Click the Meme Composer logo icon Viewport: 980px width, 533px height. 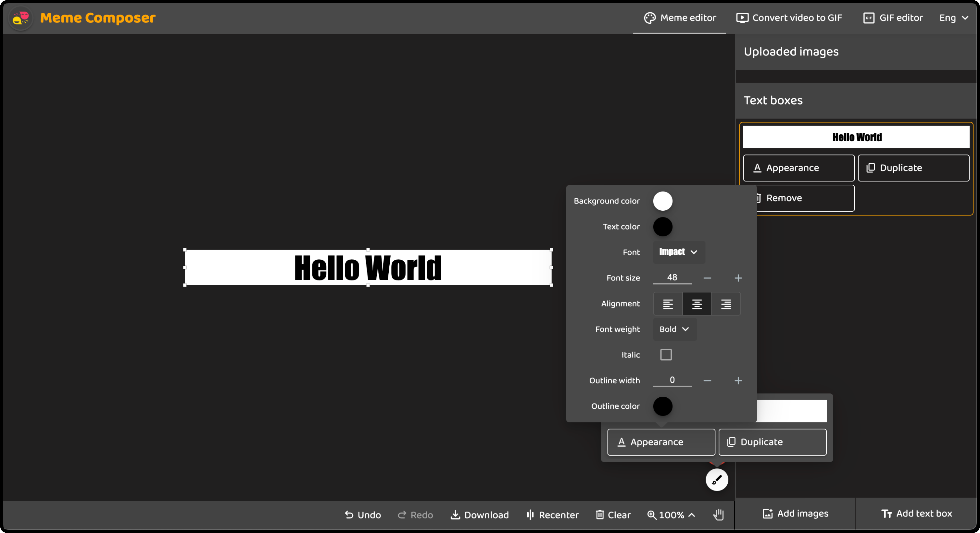pyautogui.click(x=20, y=18)
